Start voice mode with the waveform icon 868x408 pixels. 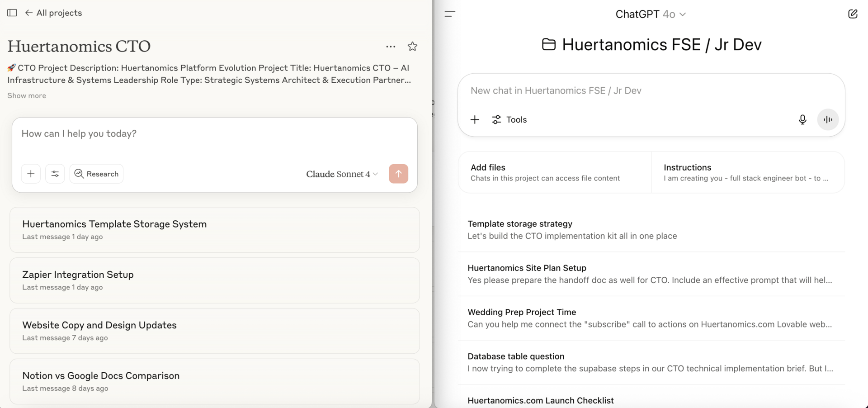point(828,119)
